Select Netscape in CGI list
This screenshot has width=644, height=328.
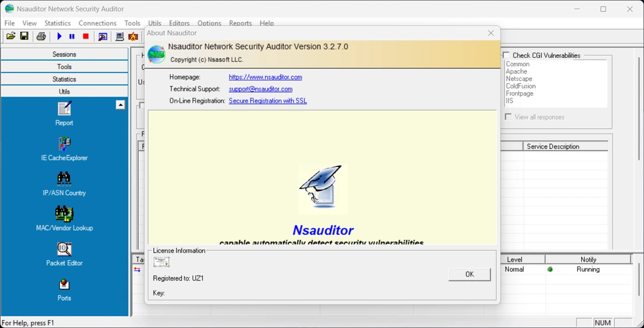point(519,79)
